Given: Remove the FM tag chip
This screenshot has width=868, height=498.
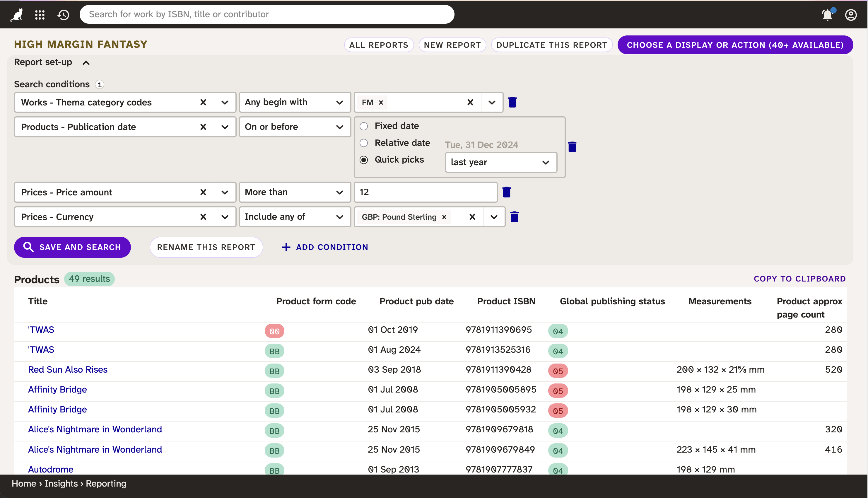Looking at the screenshot, I should point(381,102).
